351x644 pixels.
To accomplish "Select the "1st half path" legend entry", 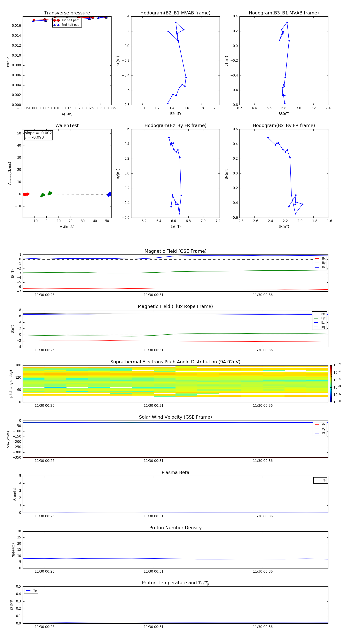I will (67, 20).
